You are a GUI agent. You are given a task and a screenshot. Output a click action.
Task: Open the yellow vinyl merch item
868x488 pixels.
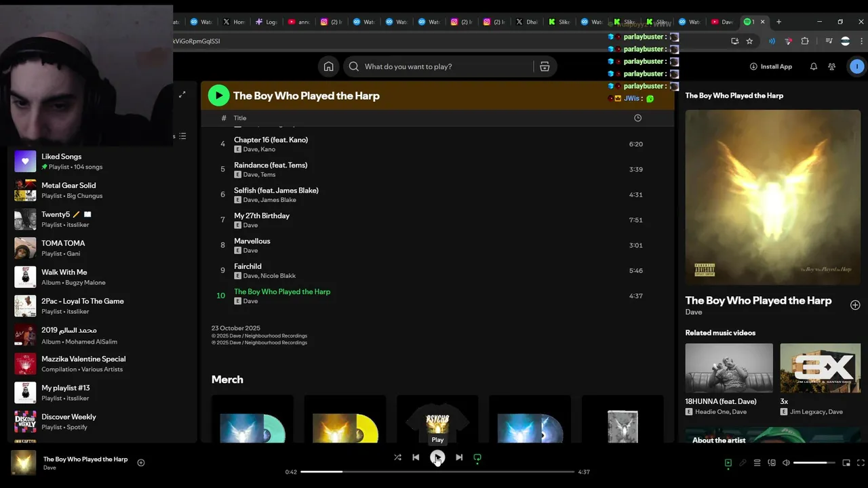coord(345,420)
